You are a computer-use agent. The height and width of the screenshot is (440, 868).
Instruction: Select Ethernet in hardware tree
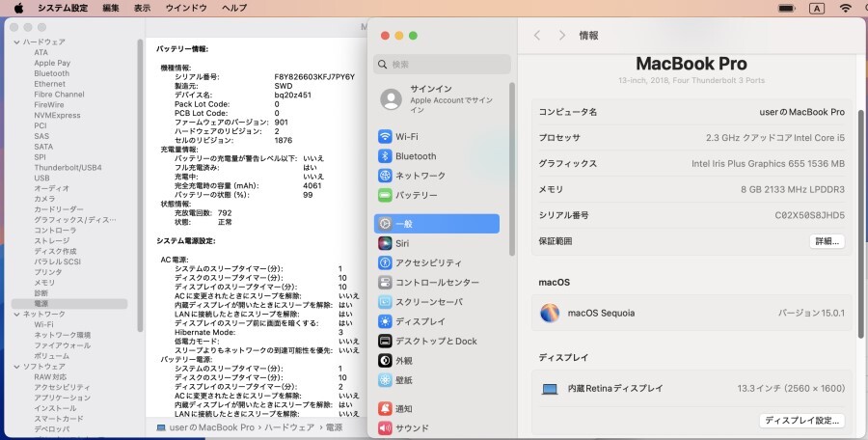pos(50,84)
